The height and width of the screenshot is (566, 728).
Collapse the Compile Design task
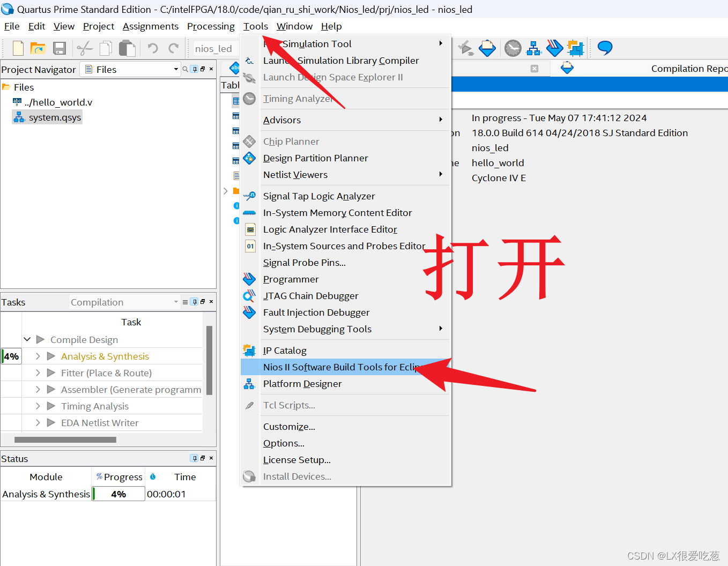(x=27, y=339)
